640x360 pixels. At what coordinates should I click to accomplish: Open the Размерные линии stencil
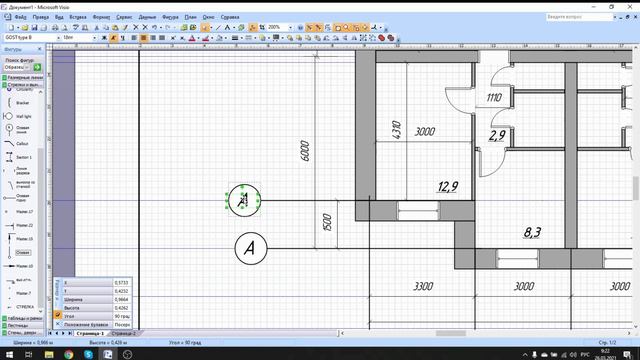(x=23, y=78)
